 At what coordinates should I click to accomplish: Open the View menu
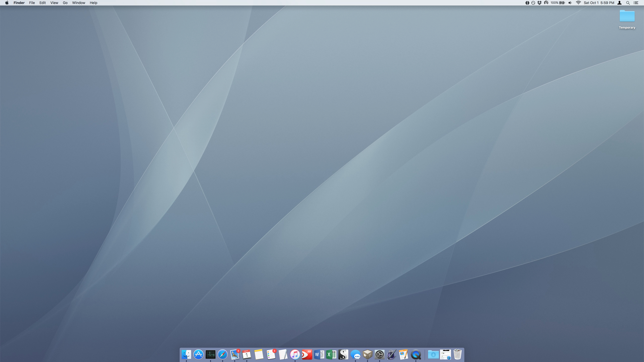click(x=54, y=3)
